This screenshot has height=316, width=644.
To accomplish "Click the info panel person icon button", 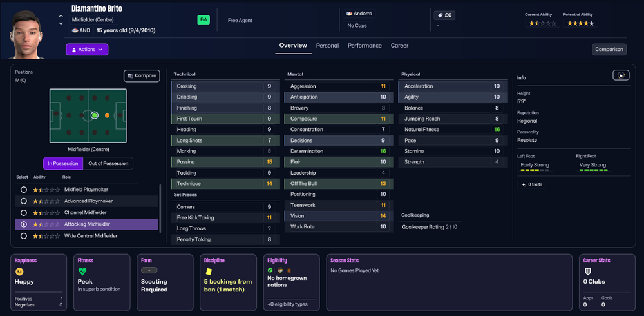I will tap(621, 75).
